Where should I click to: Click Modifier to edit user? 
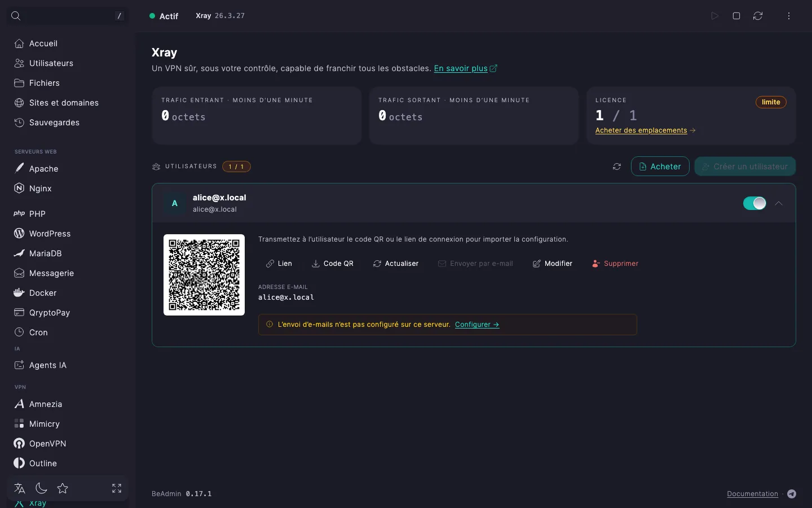pos(553,264)
